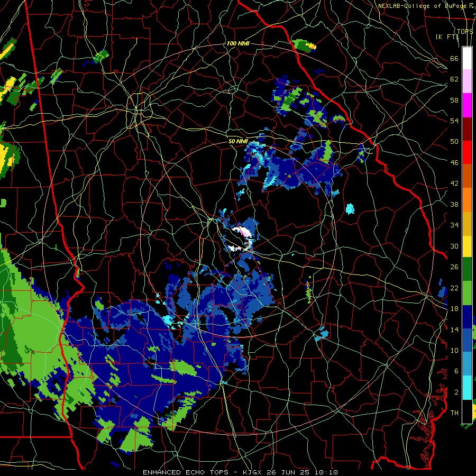Click the "TOPS" legend heading
Viewport: 476px width, 476px height.
point(465,32)
